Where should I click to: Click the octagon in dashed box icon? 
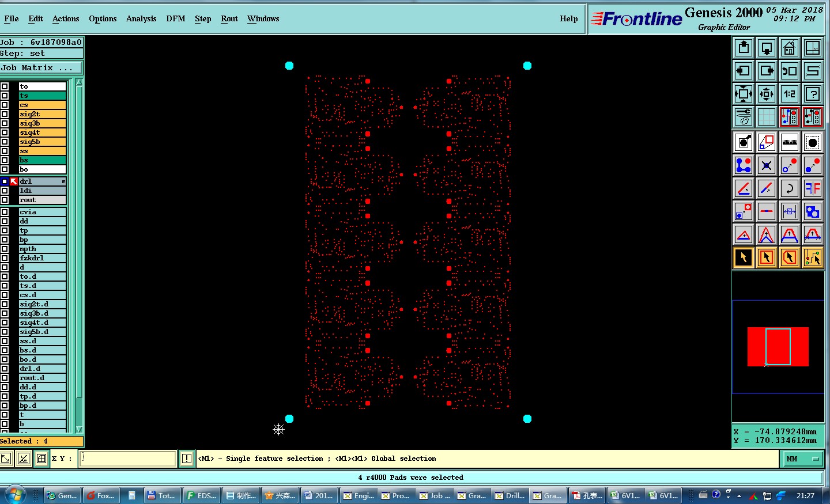(813, 142)
